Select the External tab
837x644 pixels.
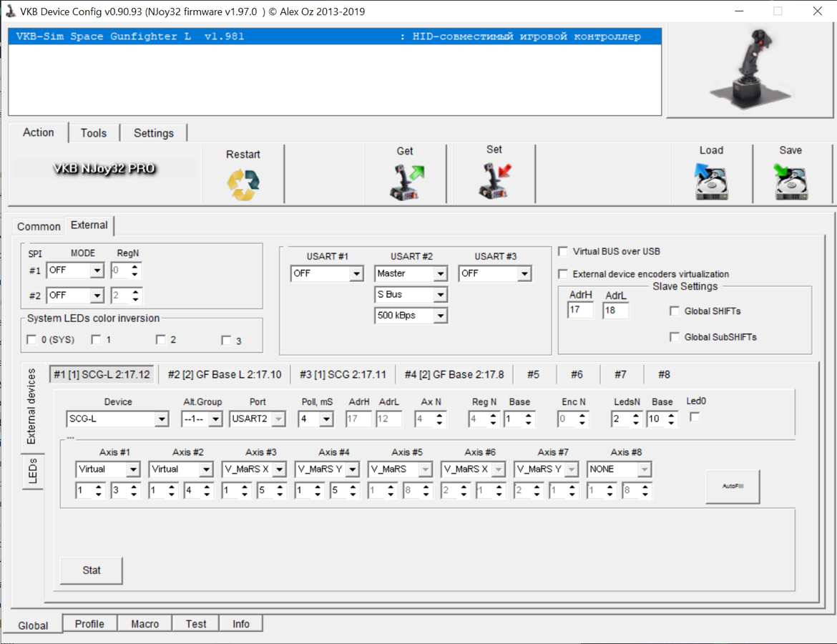[x=89, y=225]
